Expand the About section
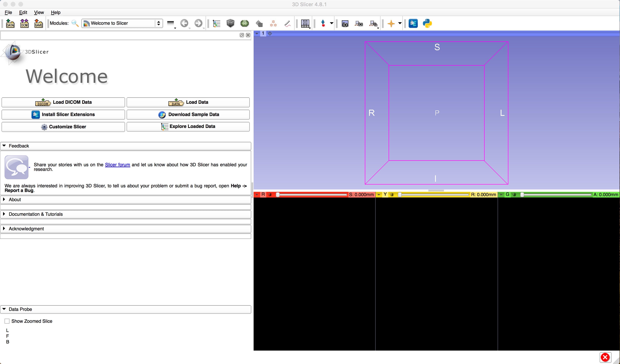Image resolution: width=620 pixels, height=364 pixels. point(15,199)
